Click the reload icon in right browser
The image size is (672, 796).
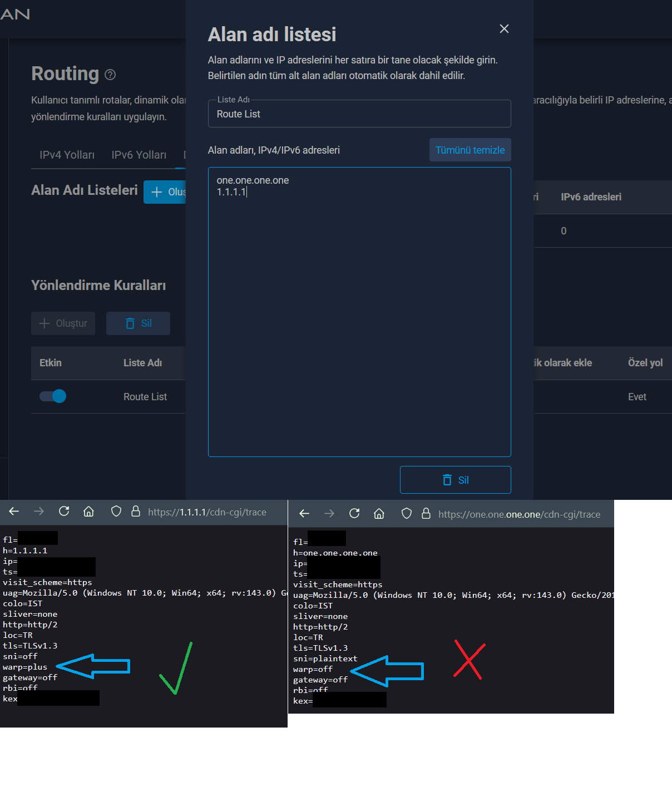coord(354,514)
